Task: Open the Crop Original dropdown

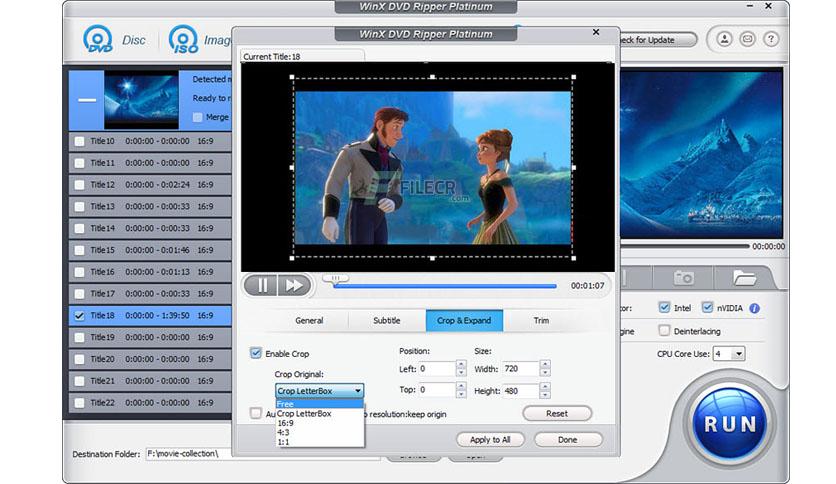Action: pyautogui.click(x=319, y=391)
